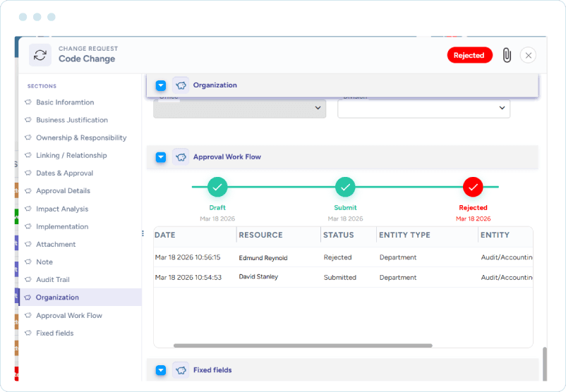Click the RESOURCE column header
566x392 pixels.
[260, 235]
